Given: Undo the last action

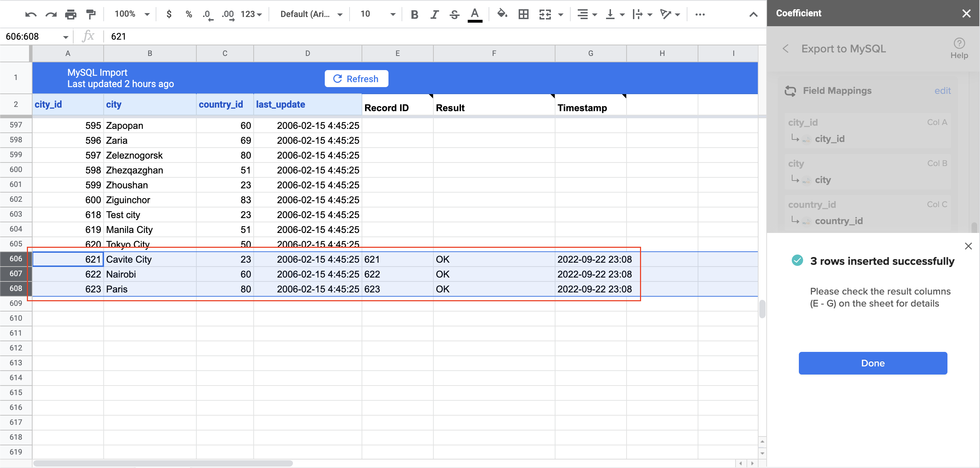Looking at the screenshot, I should click(31, 15).
